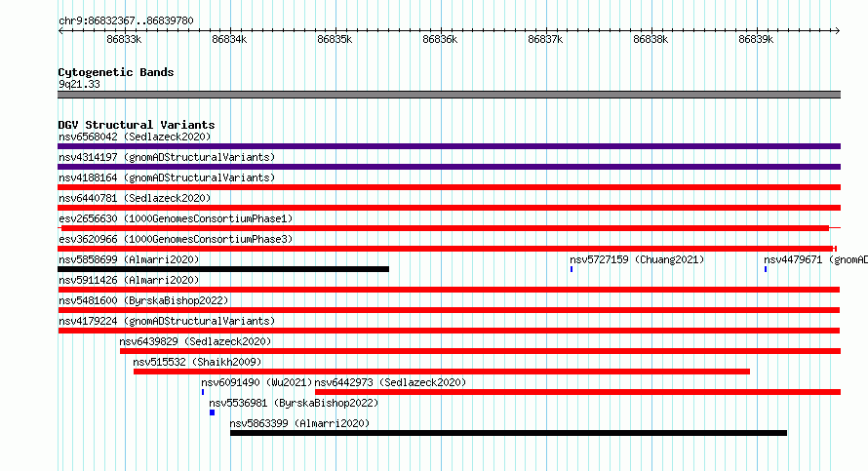Open variant nsv4188164 (gnomADStructuralVariants) label
The image size is (868, 471).
click(167, 177)
